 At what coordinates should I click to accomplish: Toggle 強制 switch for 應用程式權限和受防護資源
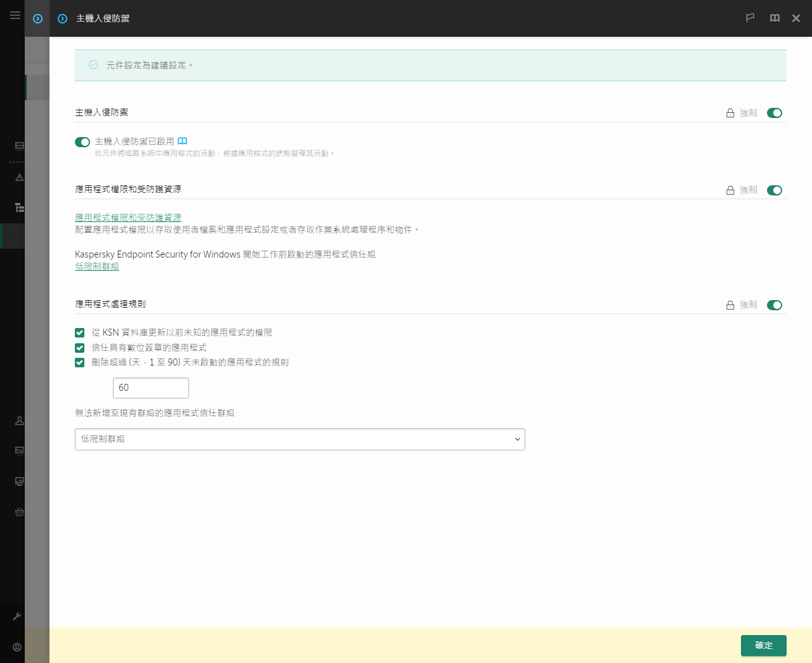[775, 190]
